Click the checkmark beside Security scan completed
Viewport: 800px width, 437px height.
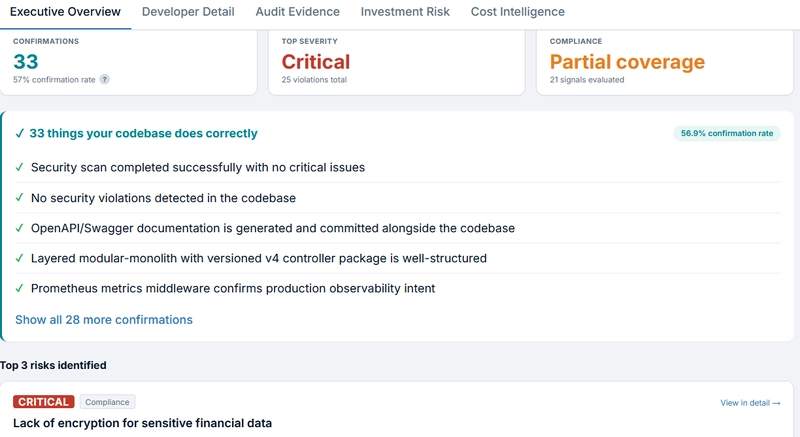pyautogui.click(x=19, y=167)
